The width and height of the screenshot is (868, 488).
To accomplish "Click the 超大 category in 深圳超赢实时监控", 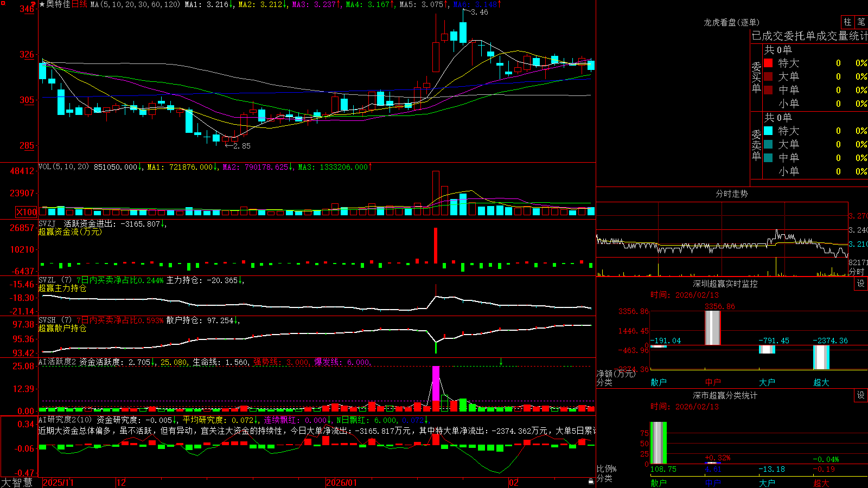I will [821, 382].
